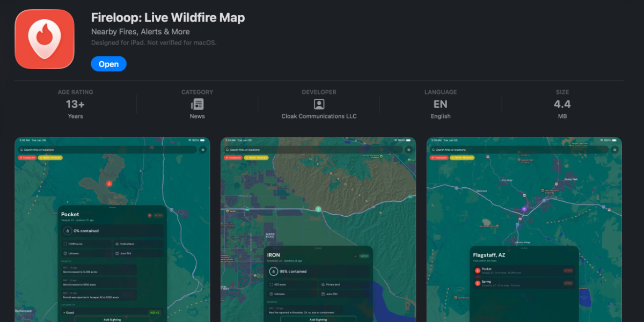Click the 'June 19th' date cell
644x322 pixels.
(x=138, y=253)
